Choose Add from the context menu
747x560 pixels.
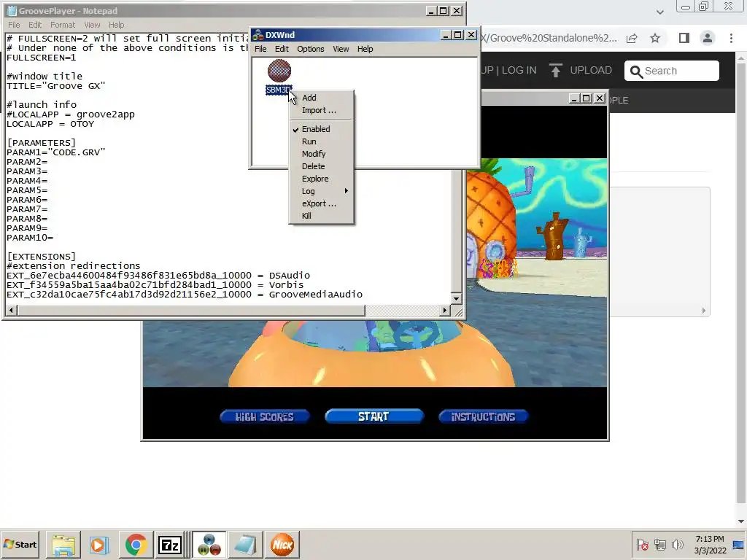click(x=309, y=98)
